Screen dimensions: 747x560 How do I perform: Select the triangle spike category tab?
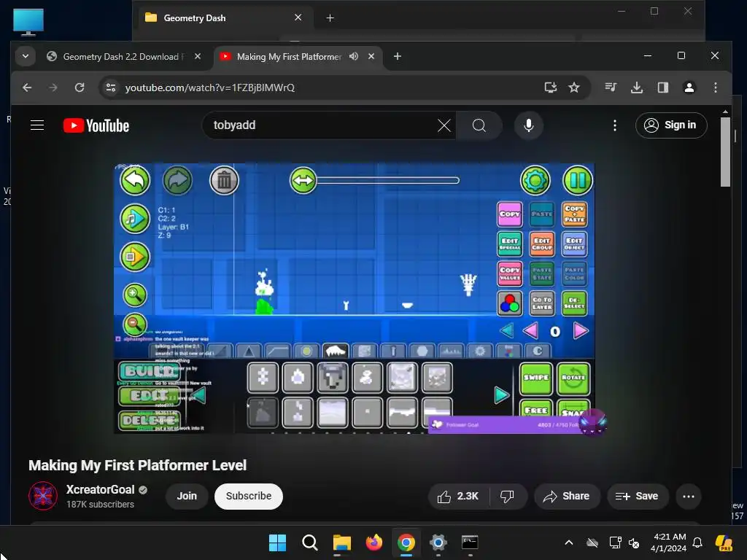[x=249, y=351]
